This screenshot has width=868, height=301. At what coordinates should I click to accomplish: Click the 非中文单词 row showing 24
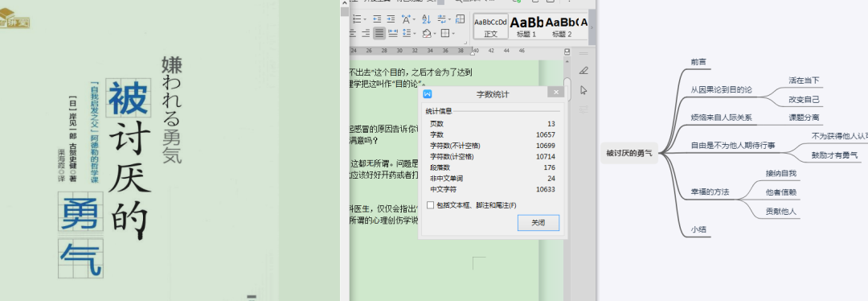pyautogui.click(x=492, y=179)
